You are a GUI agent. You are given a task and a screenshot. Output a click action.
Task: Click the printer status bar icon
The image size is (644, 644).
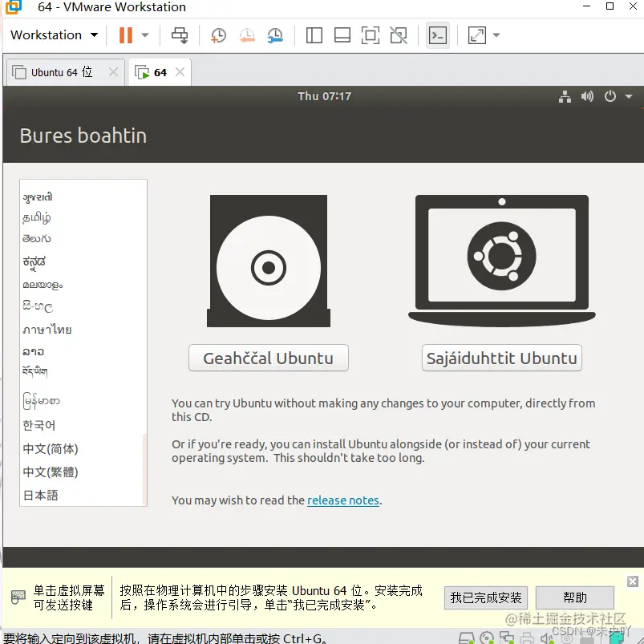click(x=527, y=638)
